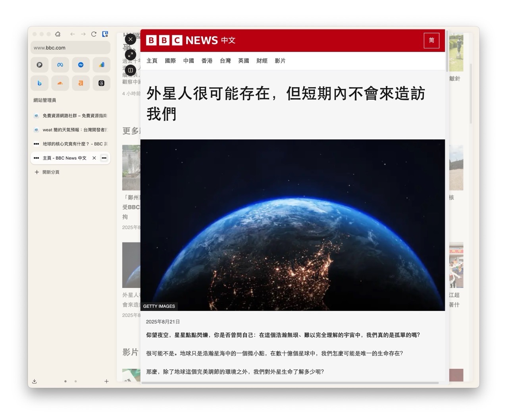Open the Threads favorite shortcut tile
The image size is (508, 420).
click(102, 83)
